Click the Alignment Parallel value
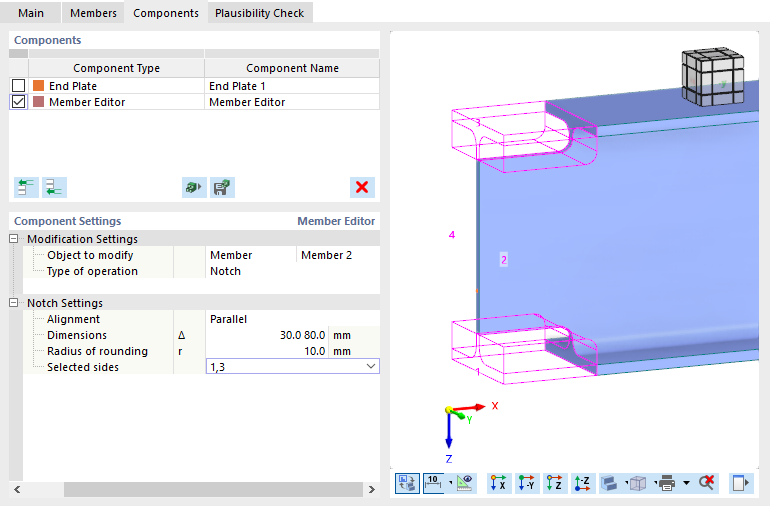 (x=292, y=319)
